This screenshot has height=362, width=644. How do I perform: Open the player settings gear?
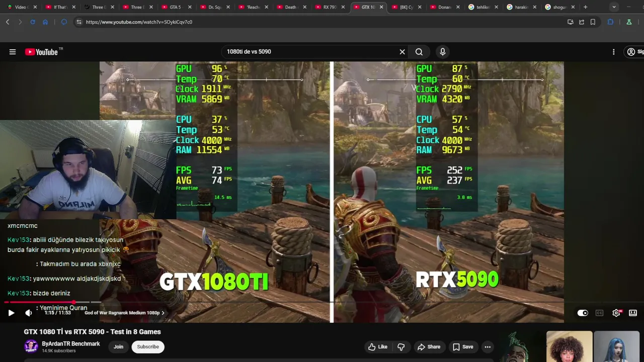tap(616, 313)
